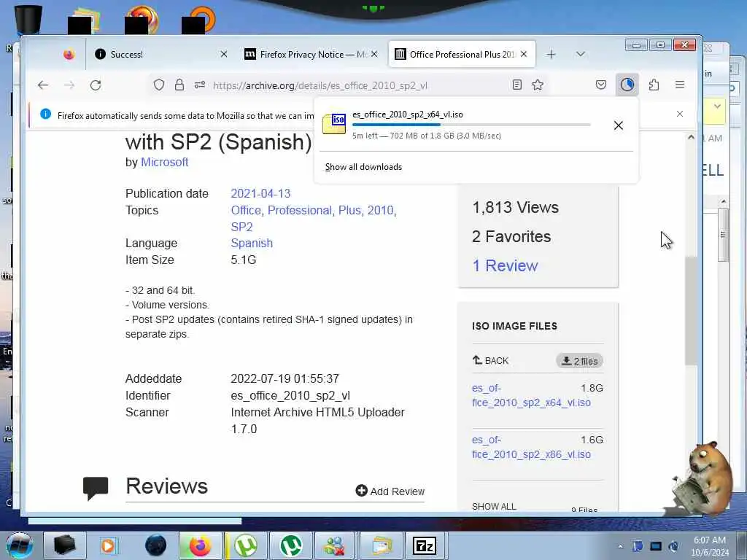Click the page vertical scrollbar thumb
Image resolution: width=747 pixels, height=560 pixels.
click(691, 311)
